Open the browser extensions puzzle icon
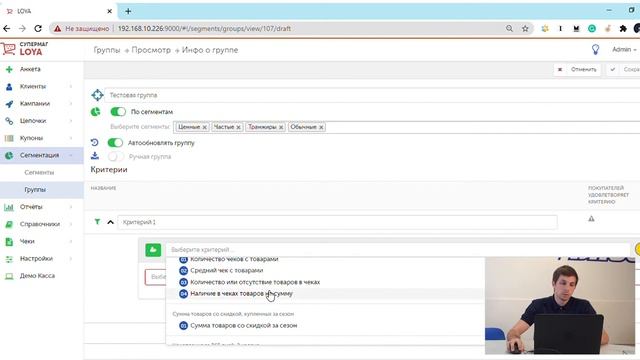Viewport: 640px width, 360px height. point(623,29)
